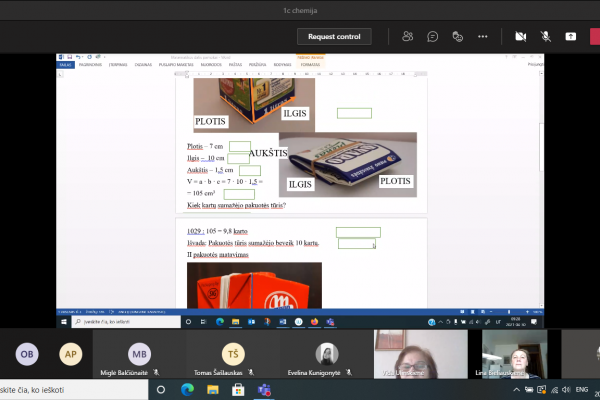This screenshot has width=600, height=400.
Task: Click the Save icon in Word toolbar
Action: [x=70, y=57]
